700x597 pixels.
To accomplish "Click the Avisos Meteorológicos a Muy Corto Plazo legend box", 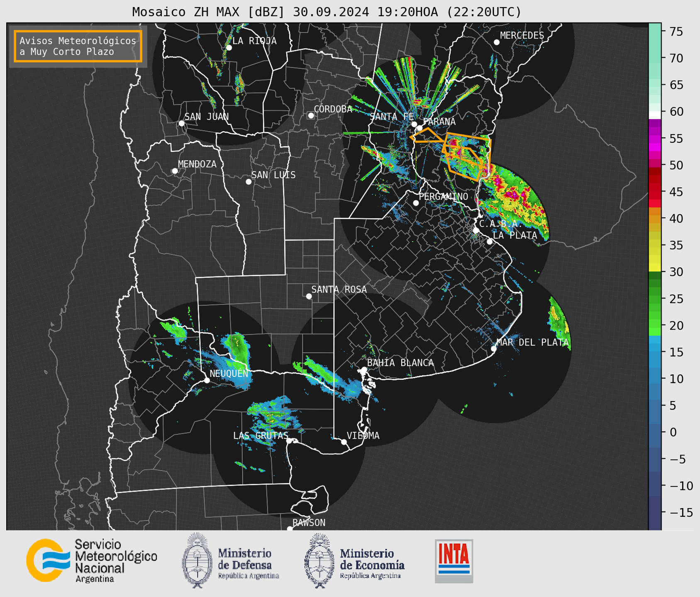I will coord(78,46).
